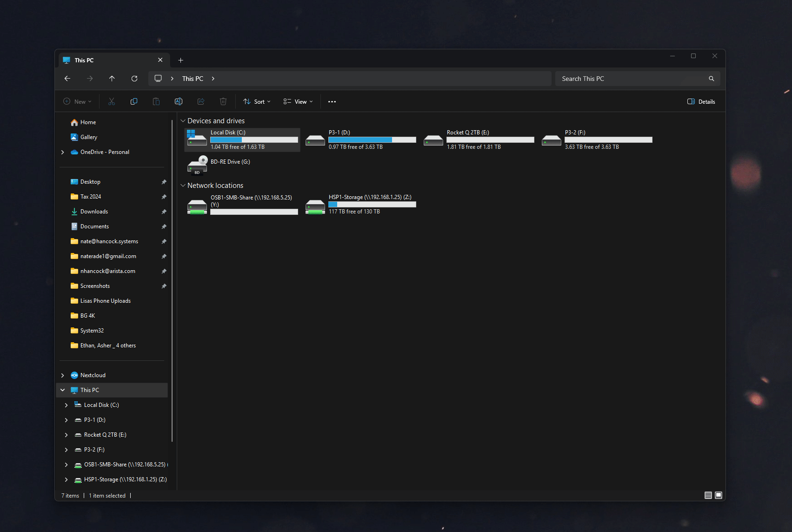The image size is (792, 532).
Task: Unpin Tax 2024 from quick access
Action: pyautogui.click(x=164, y=197)
